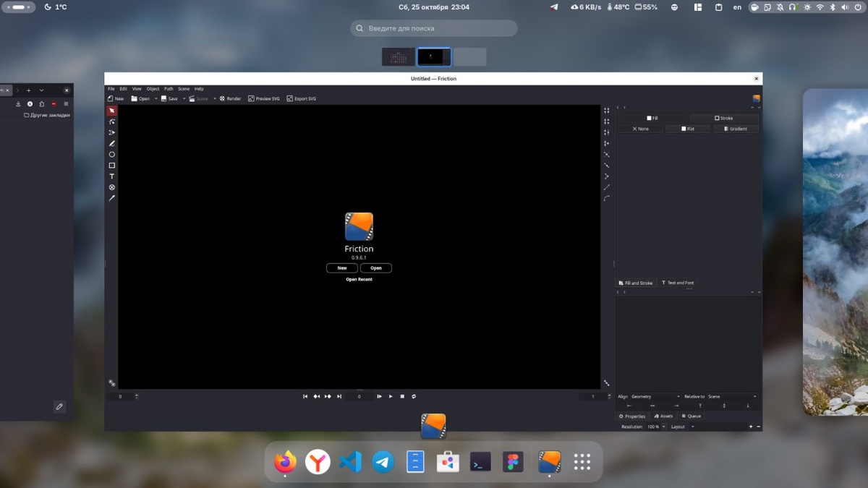Switch to Fill and Stroke tab
The height and width of the screenshot is (488, 868).
click(x=636, y=283)
